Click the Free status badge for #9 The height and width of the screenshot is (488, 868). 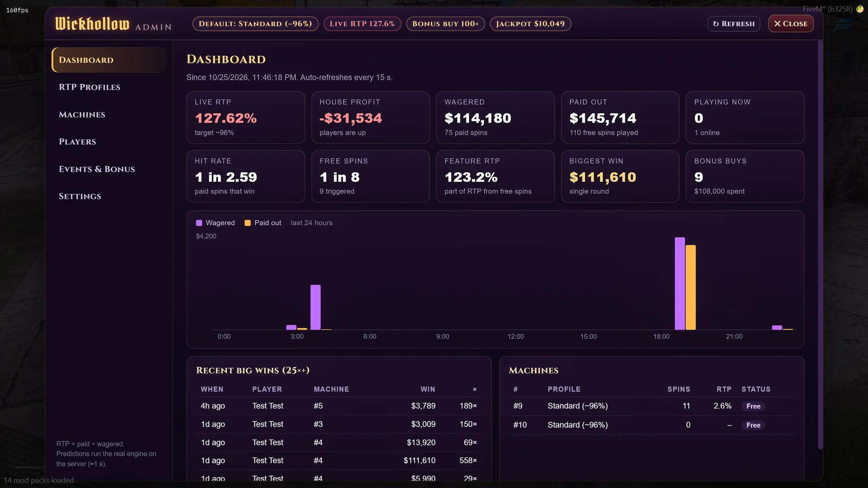point(753,406)
